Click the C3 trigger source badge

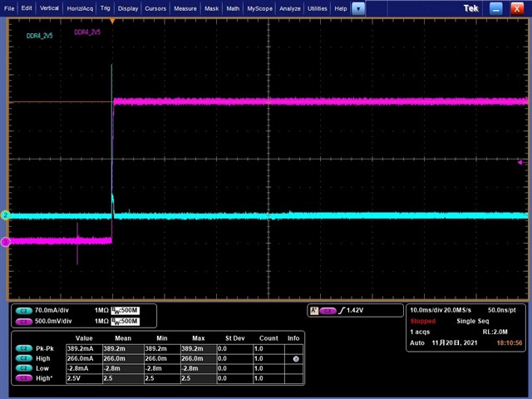click(328, 311)
